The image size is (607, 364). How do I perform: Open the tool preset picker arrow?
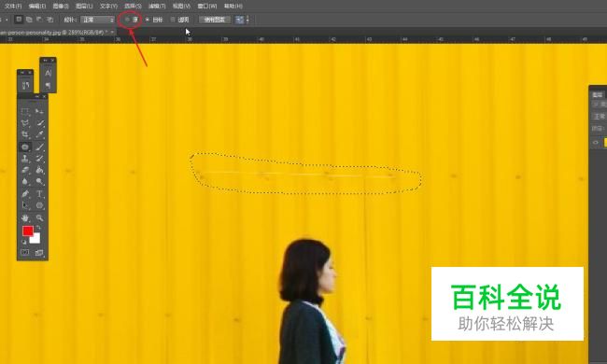(x=7, y=20)
